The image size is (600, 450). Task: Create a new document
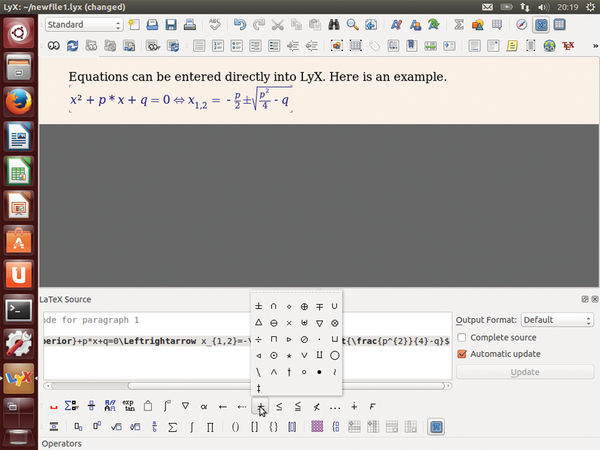pyautogui.click(x=134, y=25)
